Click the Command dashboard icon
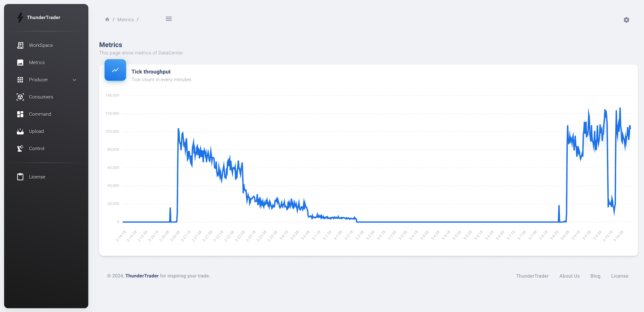The image size is (644, 312). point(20,114)
